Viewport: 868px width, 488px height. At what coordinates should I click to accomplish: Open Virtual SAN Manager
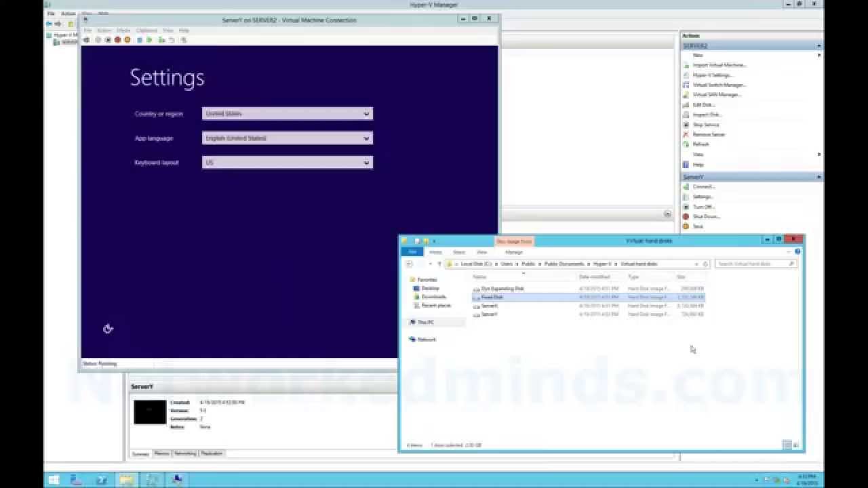717,95
